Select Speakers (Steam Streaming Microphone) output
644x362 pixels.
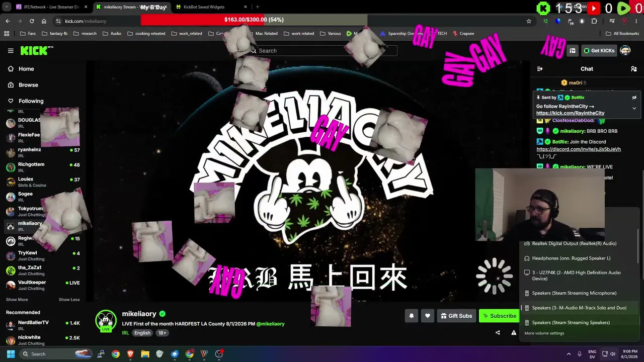(579, 293)
